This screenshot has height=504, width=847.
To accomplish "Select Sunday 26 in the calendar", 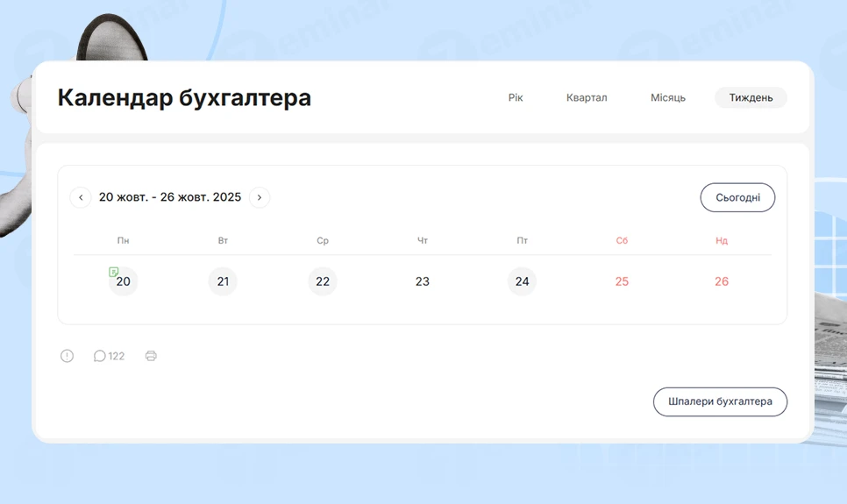I will point(722,281).
